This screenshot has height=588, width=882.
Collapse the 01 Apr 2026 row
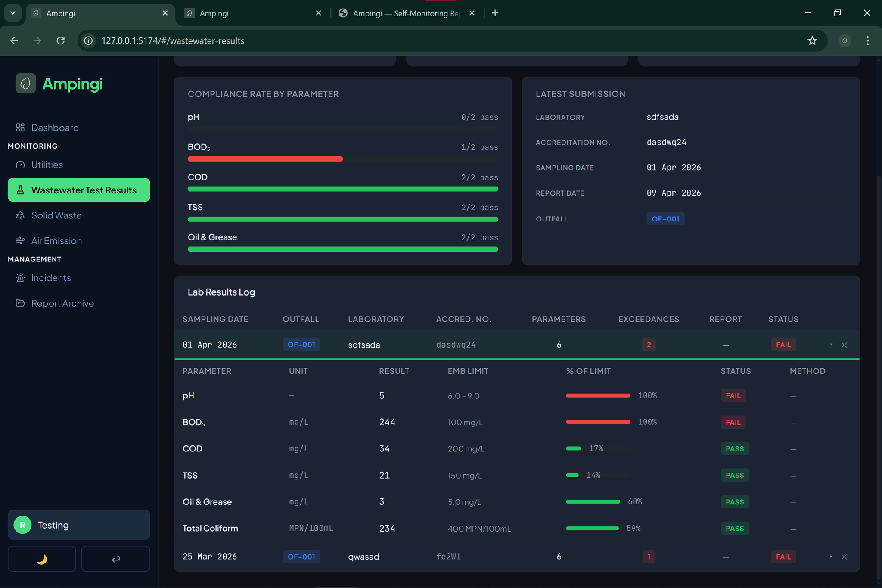831,345
